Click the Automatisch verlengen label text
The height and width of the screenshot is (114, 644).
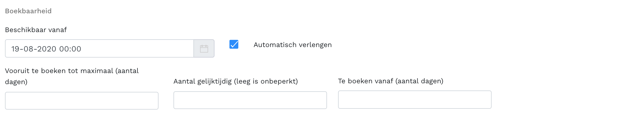pyautogui.click(x=292, y=45)
